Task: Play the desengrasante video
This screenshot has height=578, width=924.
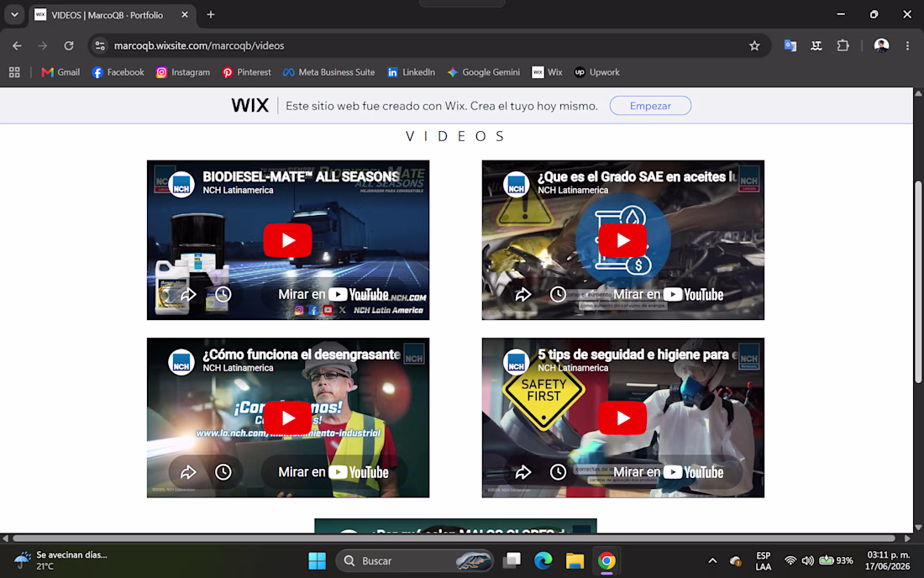Action: (287, 418)
